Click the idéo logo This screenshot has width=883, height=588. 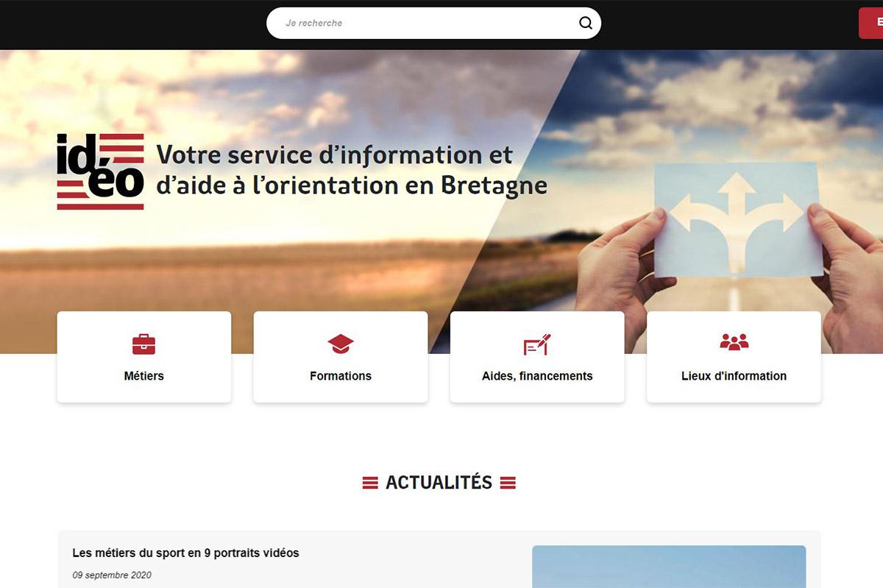tap(100, 171)
